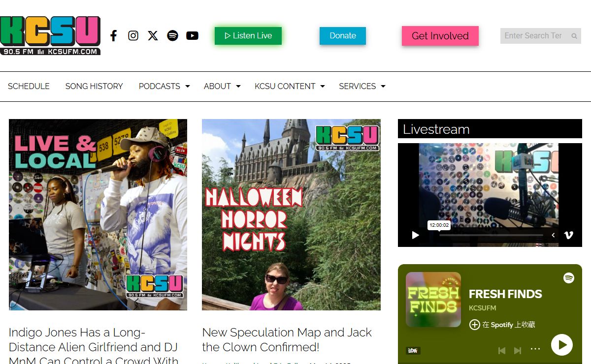Click the Donate button

coord(343,35)
